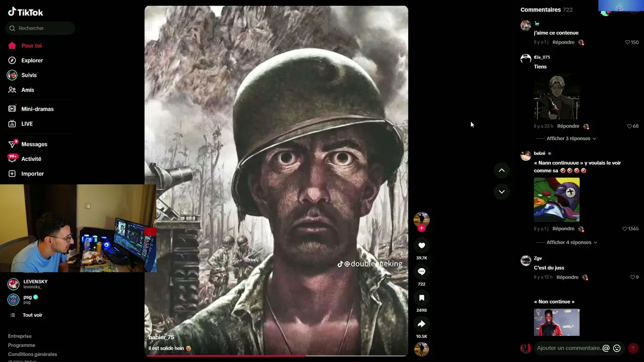Like the "j'aime ce contenue" comment
This screenshot has height=362, width=644.
[x=627, y=42]
